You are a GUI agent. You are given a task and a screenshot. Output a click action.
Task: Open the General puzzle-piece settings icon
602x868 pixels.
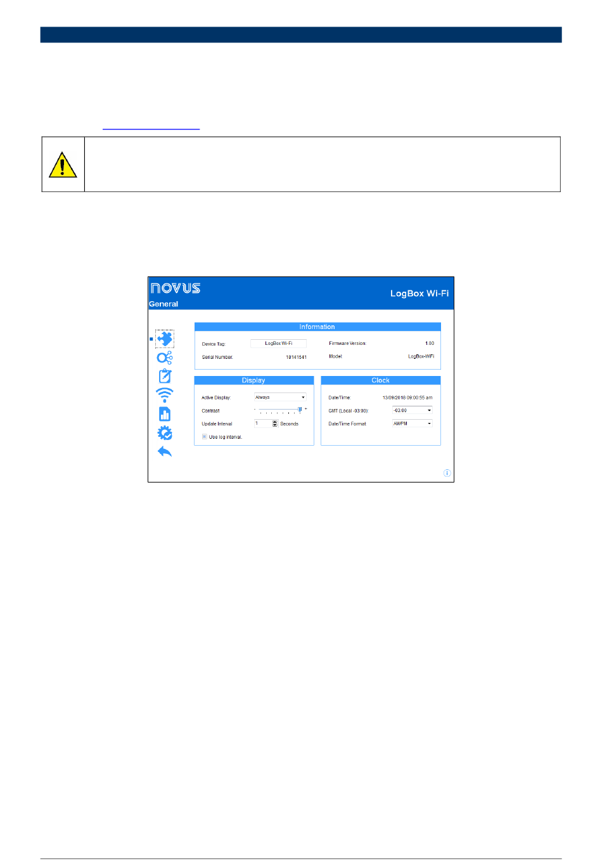(165, 339)
